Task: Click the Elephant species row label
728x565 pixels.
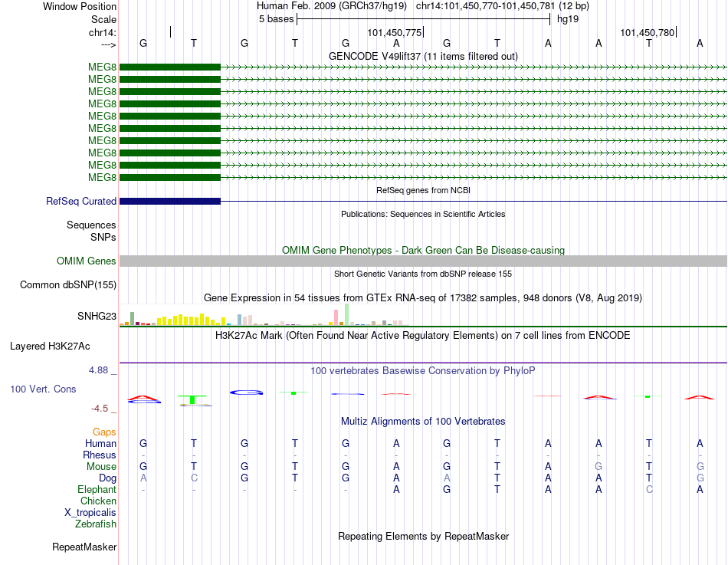Action: (x=97, y=490)
